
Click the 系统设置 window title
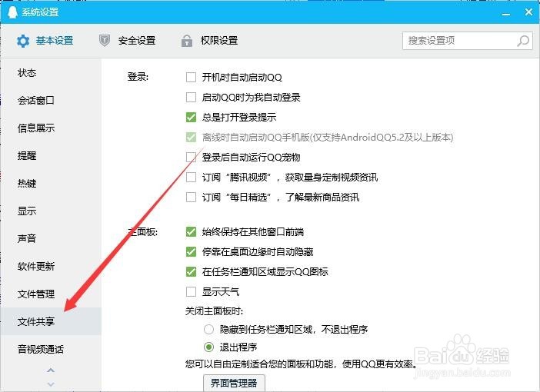[x=40, y=12]
